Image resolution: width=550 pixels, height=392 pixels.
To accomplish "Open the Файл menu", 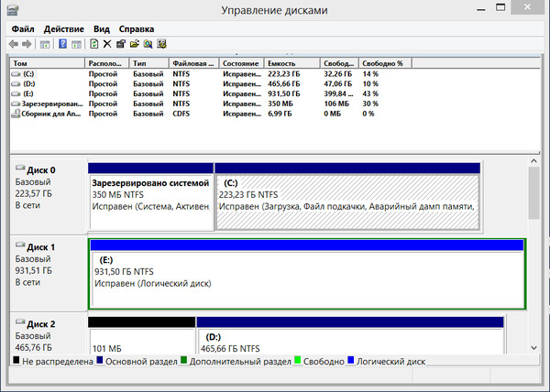I will pyautogui.click(x=23, y=29).
